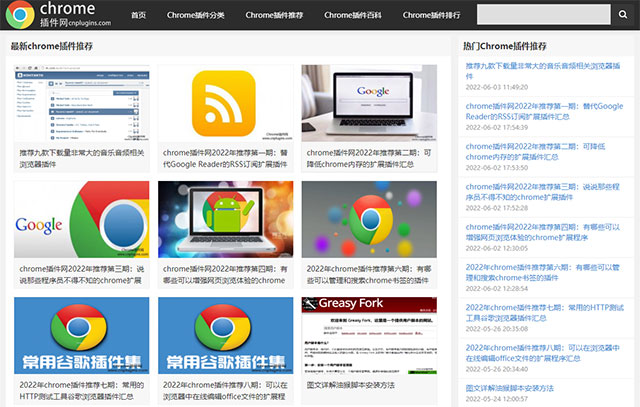Image resolution: width=640 pixels, height=407 pixels.
Task: Click the Greasy Fork screenshot thumbnail
Action: tap(369, 335)
